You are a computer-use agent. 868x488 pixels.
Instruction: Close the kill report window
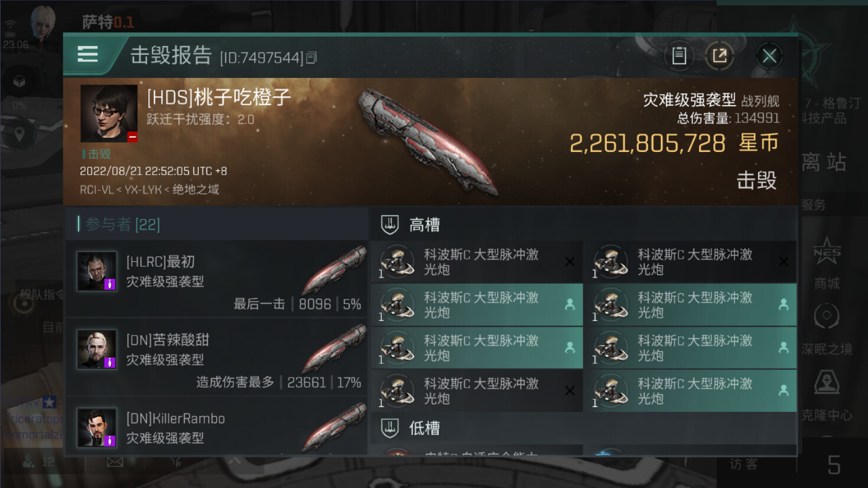pos(769,56)
